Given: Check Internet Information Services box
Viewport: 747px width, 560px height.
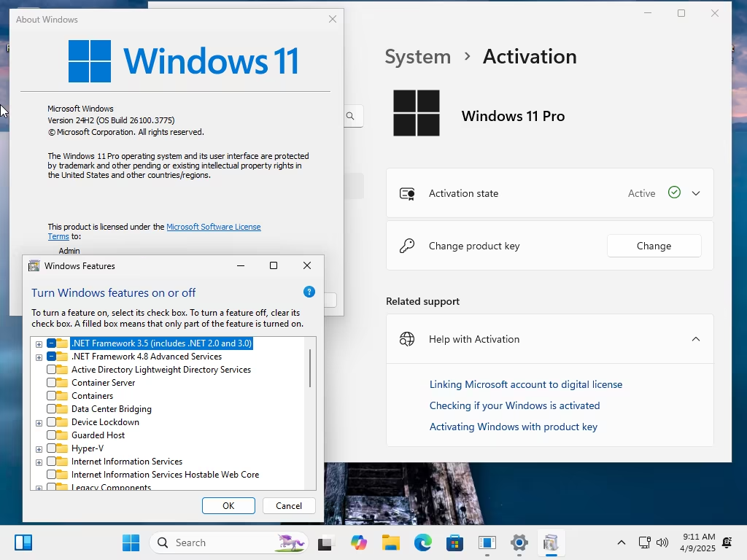Looking at the screenshot, I should click(52, 461).
